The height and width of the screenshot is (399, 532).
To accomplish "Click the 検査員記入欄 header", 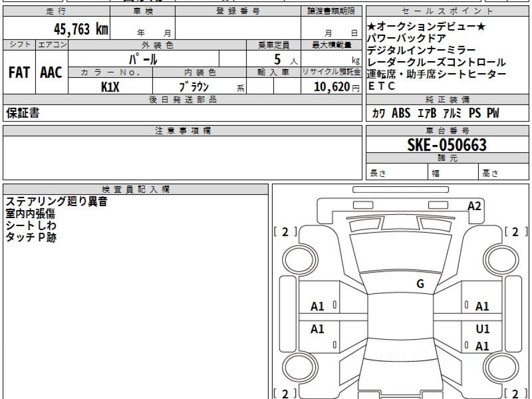I will pyautogui.click(x=136, y=189).
